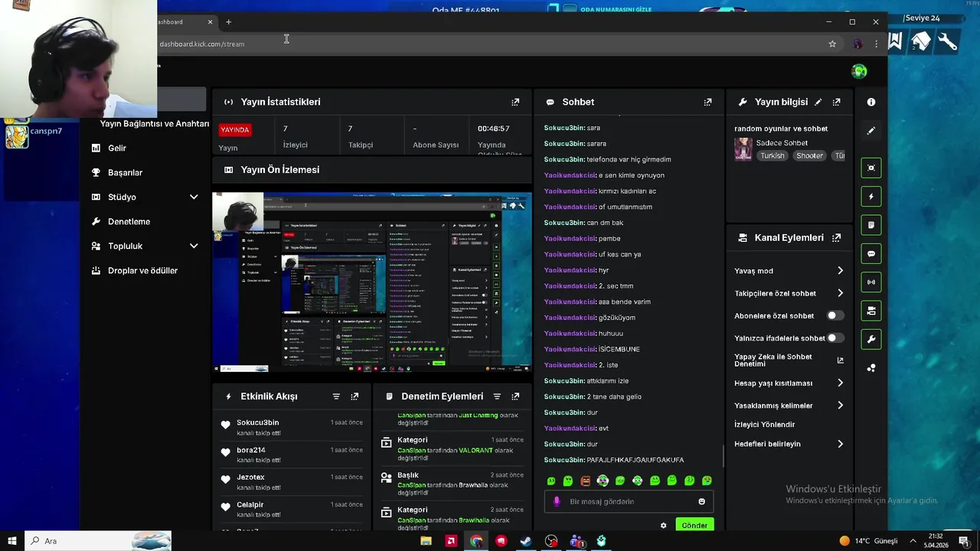
Task: Edit Yayın bilgisi with the pencil icon
Action: tap(818, 102)
